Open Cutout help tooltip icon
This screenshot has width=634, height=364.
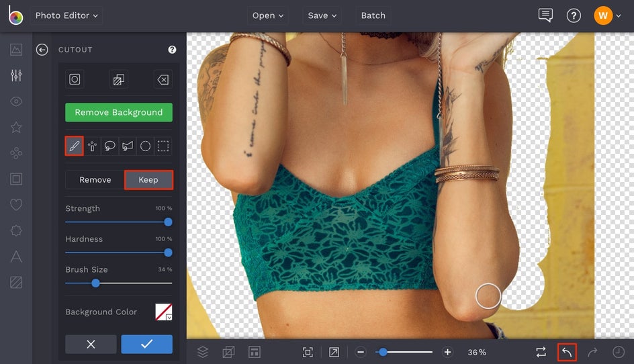click(x=172, y=49)
